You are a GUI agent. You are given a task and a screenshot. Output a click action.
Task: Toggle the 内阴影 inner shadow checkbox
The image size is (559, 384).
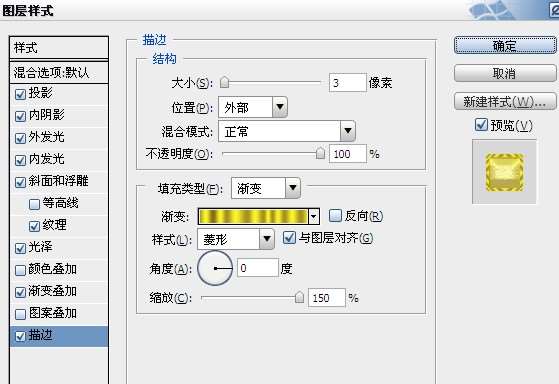click(20, 116)
